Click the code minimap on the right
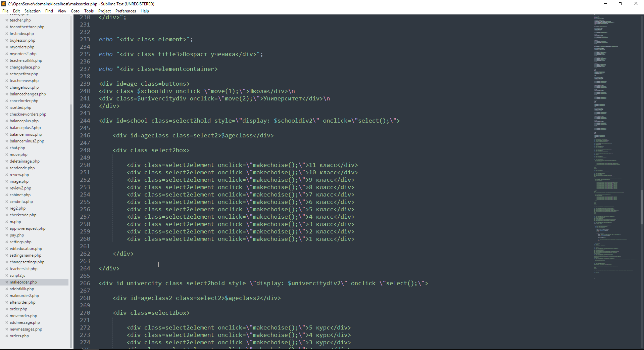Screen dimensions: 644x350 pos(616,146)
